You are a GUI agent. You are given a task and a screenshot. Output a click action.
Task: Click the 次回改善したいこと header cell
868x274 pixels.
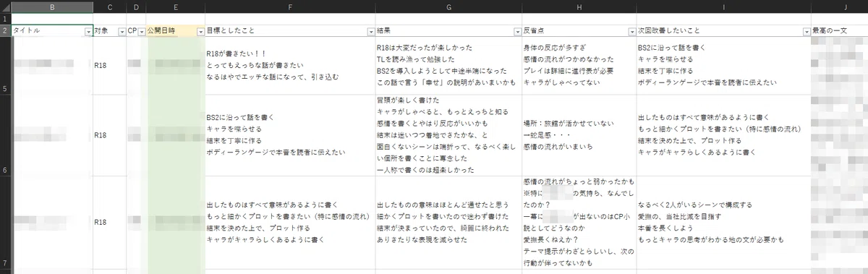tap(723, 31)
